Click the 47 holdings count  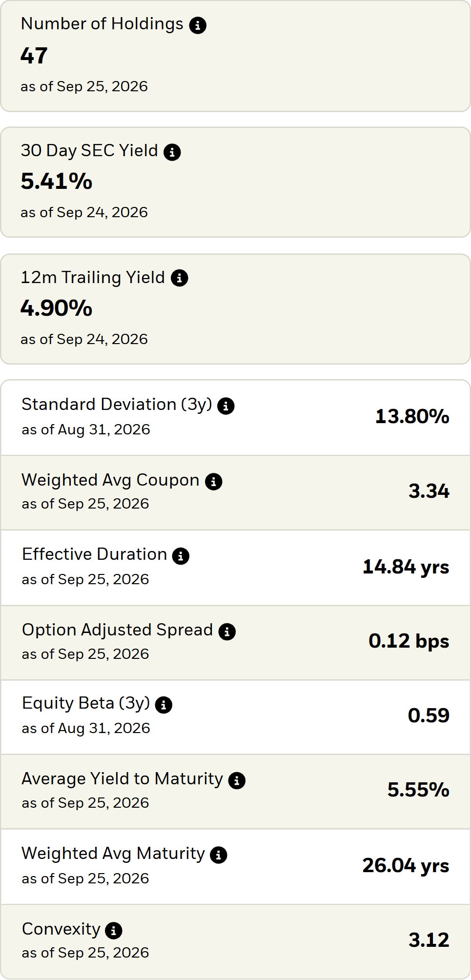pos(34,56)
